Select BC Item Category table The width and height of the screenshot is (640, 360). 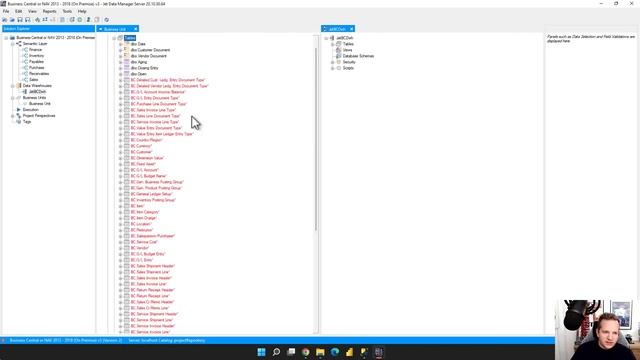145,212
